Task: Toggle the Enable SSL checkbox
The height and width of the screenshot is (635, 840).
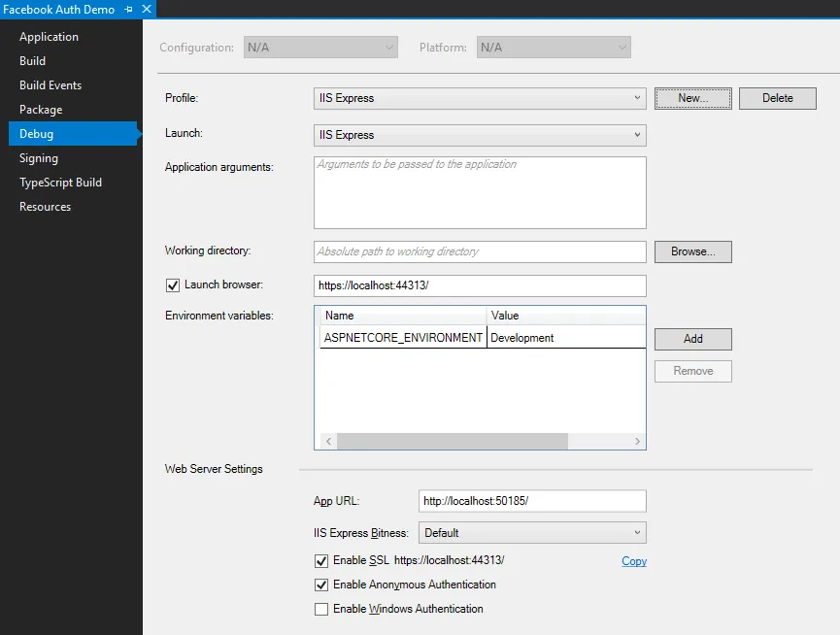Action: tap(321, 560)
